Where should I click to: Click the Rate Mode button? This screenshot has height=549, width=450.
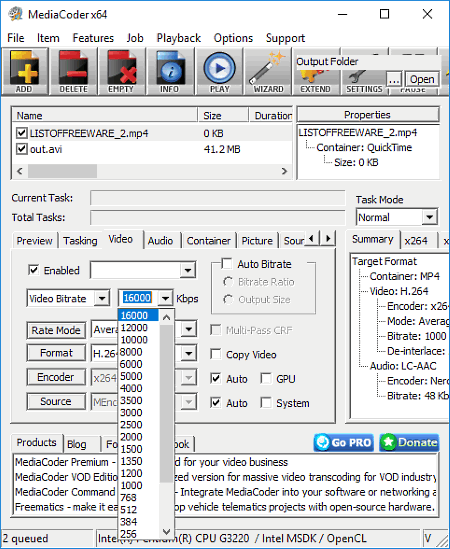click(x=56, y=330)
